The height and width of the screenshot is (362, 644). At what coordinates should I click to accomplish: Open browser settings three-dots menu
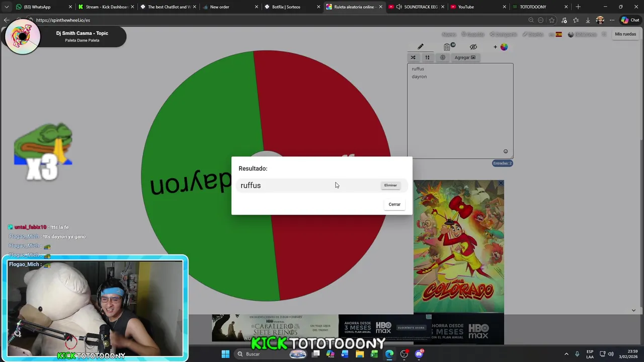612,20
